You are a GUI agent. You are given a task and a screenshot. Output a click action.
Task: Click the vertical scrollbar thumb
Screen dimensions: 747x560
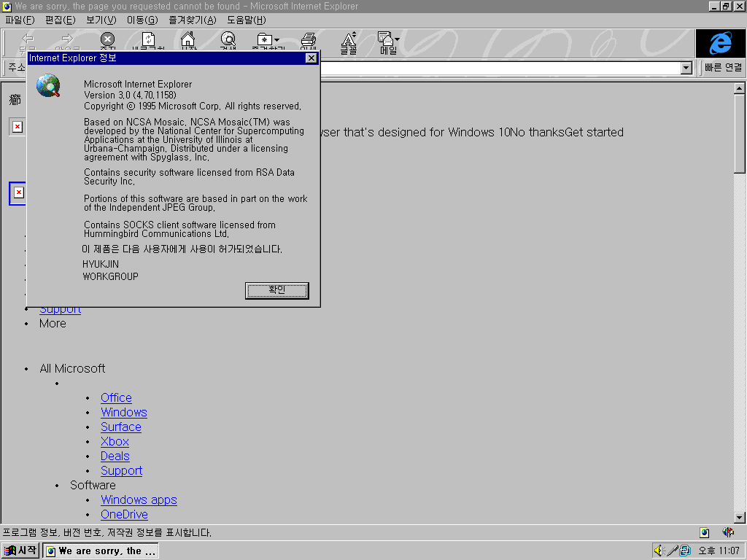[739, 134]
